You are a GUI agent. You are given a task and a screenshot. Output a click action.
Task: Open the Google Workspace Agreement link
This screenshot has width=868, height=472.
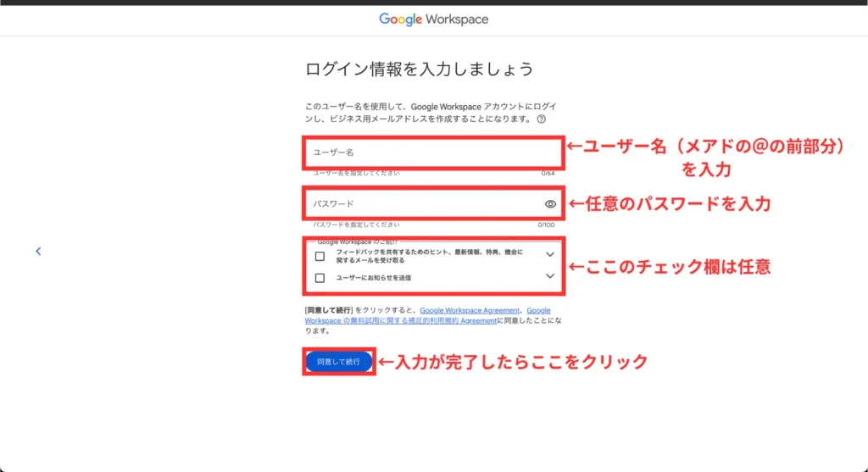470,311
